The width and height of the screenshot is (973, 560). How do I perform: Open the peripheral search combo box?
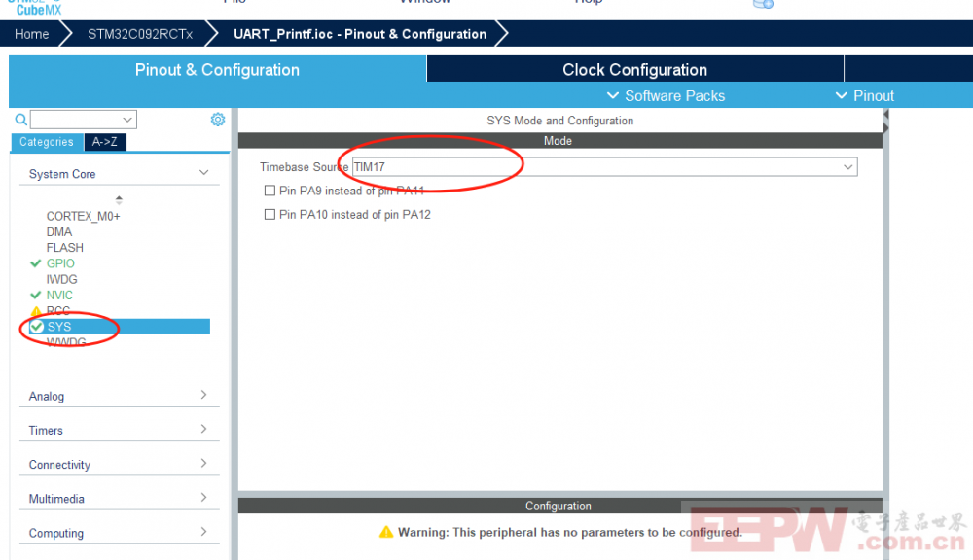(84, 119)
